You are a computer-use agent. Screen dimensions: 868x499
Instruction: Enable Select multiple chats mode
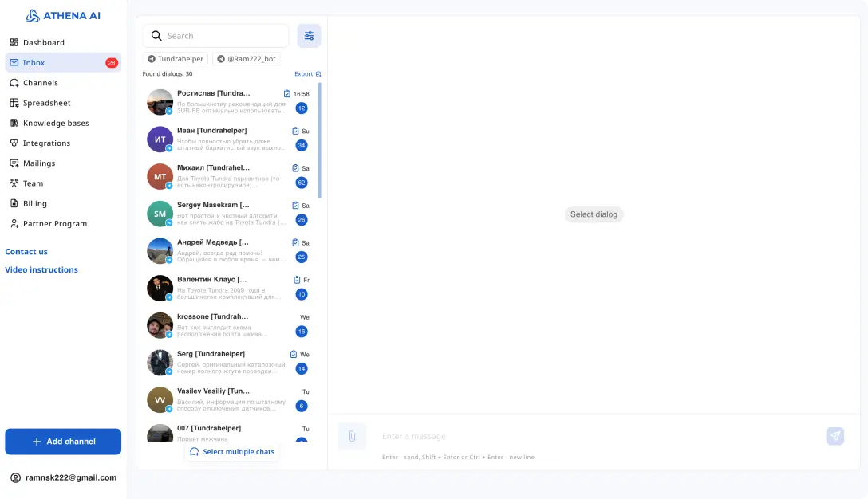[232, 452]
